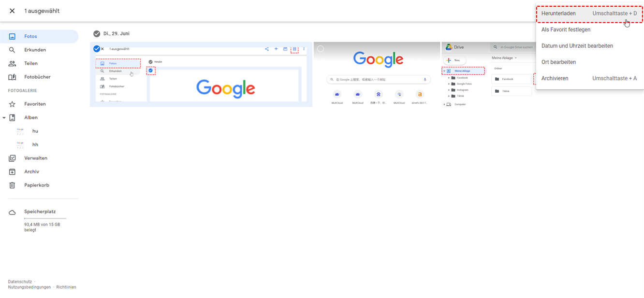
Task: Click the Papierkorb trash icon
Action: point(13,185)
